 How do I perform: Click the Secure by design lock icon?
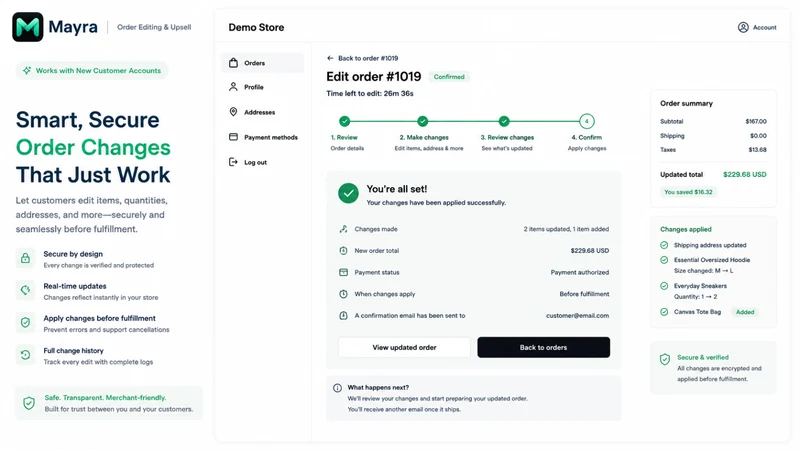(x=26, y=259)
